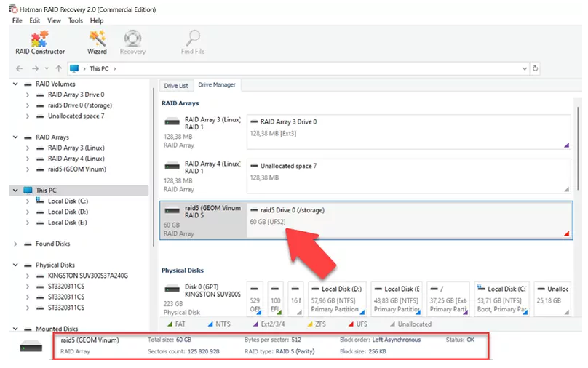Collapse the RAID Volumes tree node
The height and width of the screenshot is (368, 588).
[15, 84]
